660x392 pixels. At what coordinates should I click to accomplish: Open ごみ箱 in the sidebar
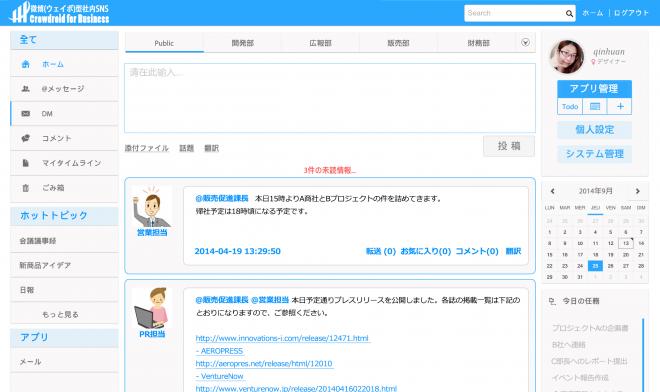point(64,188)
